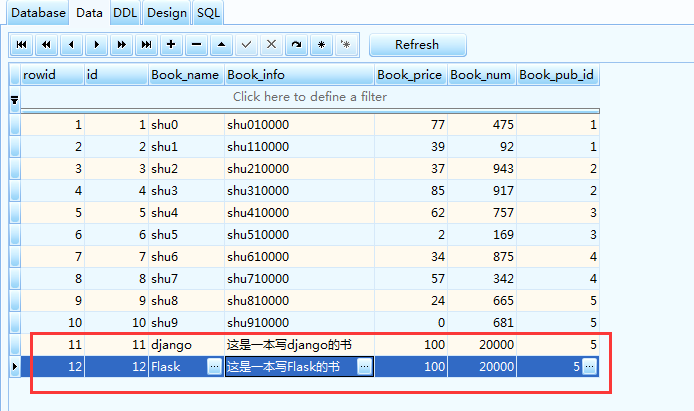Go to the bookmark with starred icon
The width and height of the screenshot is (694, 411).
point(346,45)
